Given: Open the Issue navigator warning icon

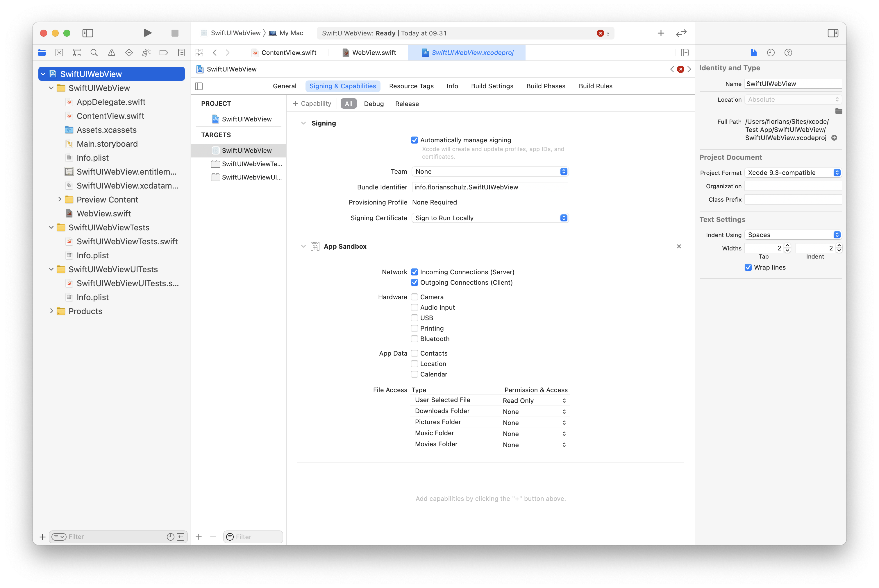Looking at the screenshot, I should pos(111,53).
